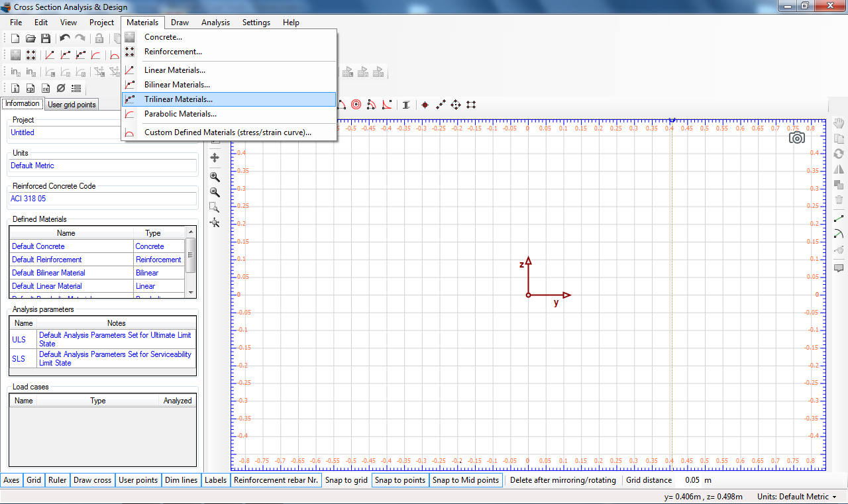Draw rebars in circular pattern
Screen dimensions: 848x504
[x=456, y=105]
